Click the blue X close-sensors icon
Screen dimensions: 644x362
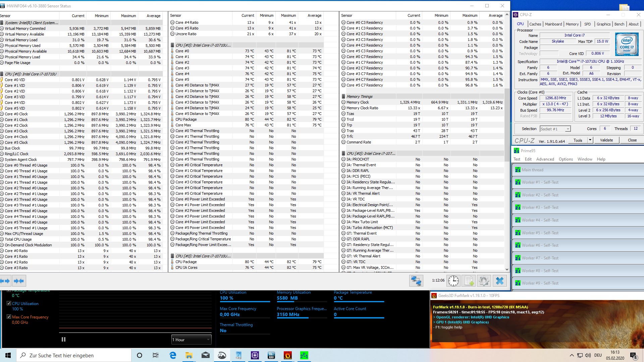499,281
